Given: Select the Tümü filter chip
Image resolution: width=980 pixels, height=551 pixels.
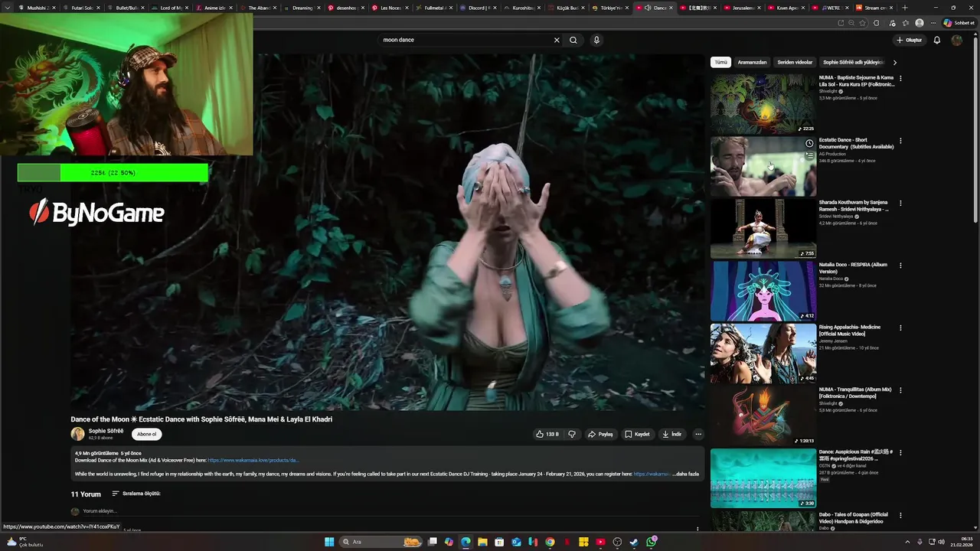Looking at the screenshot, I should click(x=720, y=62).
